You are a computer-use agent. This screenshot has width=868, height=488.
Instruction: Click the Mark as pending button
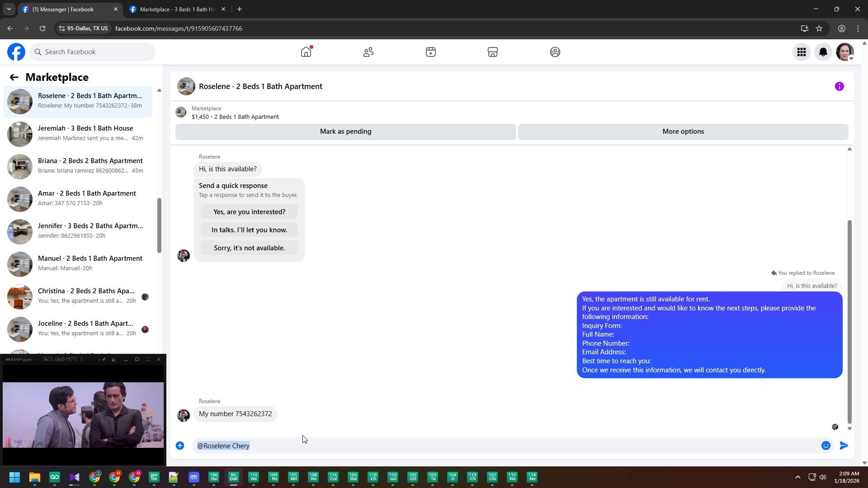click(x=345, y=131)
